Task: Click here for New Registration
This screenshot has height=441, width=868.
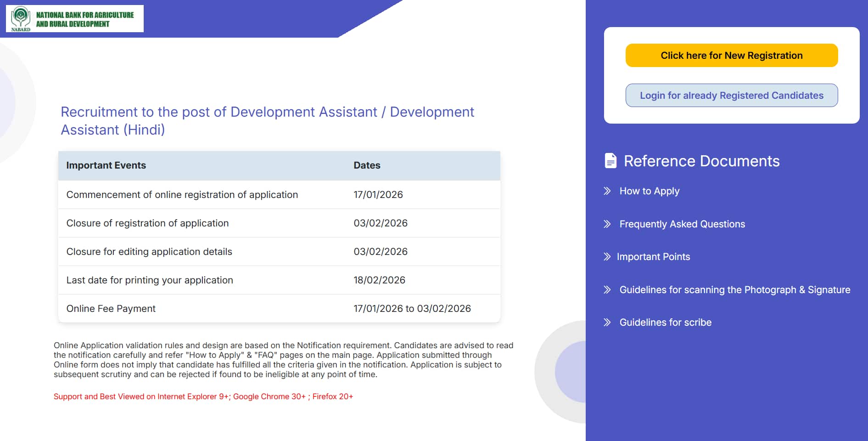Action: point(732,55)
